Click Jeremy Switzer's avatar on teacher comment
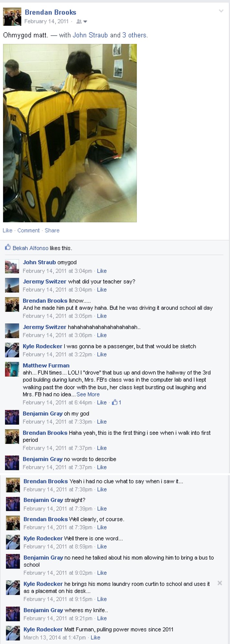This screenshot has width=230, height=644. tap(12, 286)
